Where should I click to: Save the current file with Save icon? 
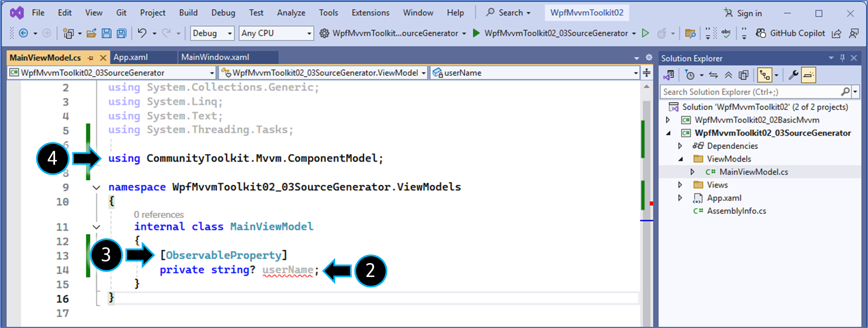click(x=107, y=34)
